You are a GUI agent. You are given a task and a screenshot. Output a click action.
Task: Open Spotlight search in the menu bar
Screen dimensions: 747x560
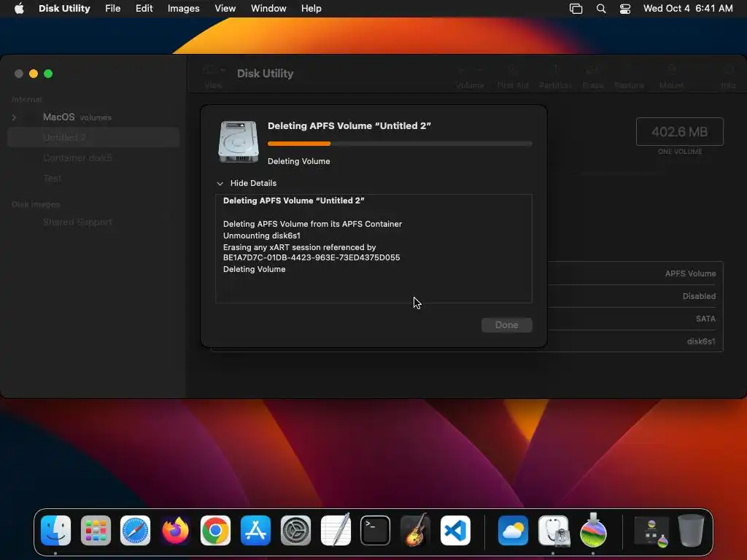click(601, 9)
